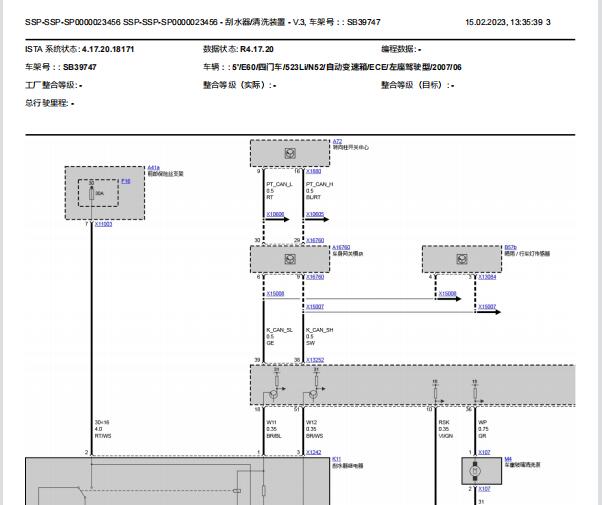Open the B57b sensor link
This screenshot has width=602, height=505.
click(511, 247)
